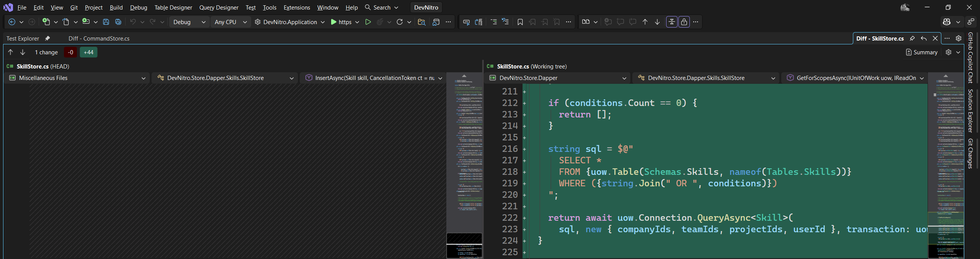
Task: Click code line 222 return await statement
Action: click(x=670, y=218)
